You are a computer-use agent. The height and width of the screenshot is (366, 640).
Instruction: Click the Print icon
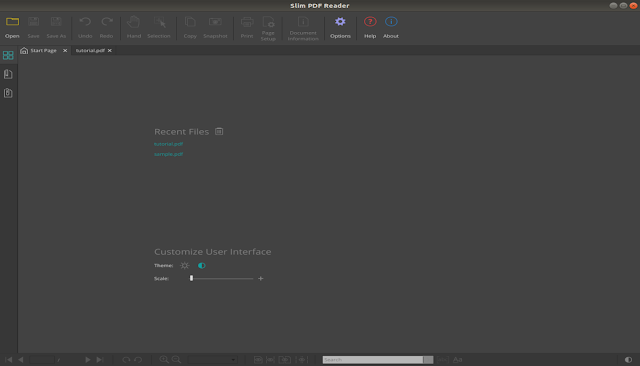tap(247, 22)
